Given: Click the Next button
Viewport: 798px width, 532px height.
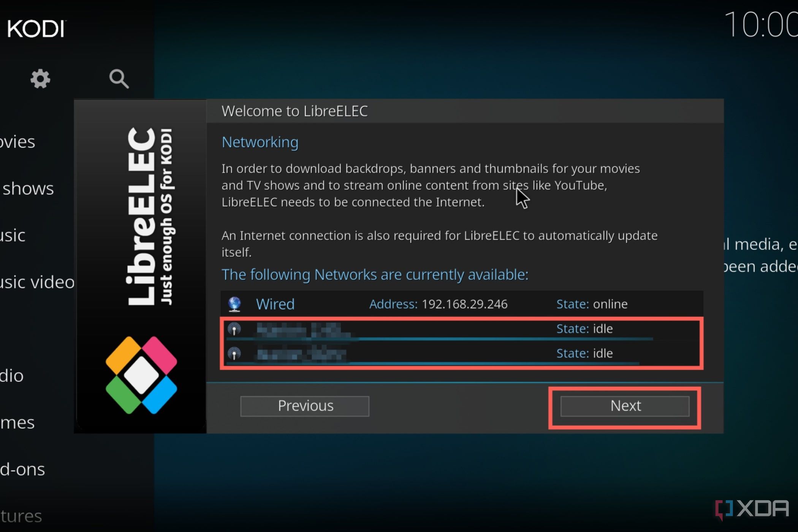Looking at the screenshot, I should coord(625,405).
